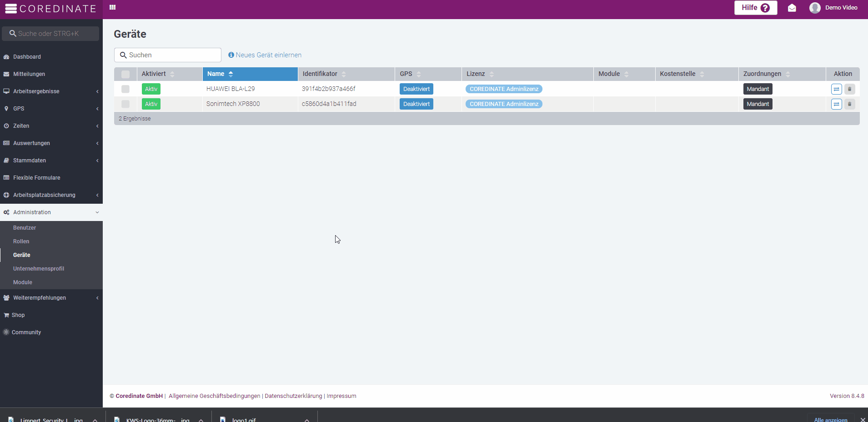The height and width of the screenshot is (422, 868).
Task: Tick the select-all checkbox in table header
Action: (x=125, y=74)
